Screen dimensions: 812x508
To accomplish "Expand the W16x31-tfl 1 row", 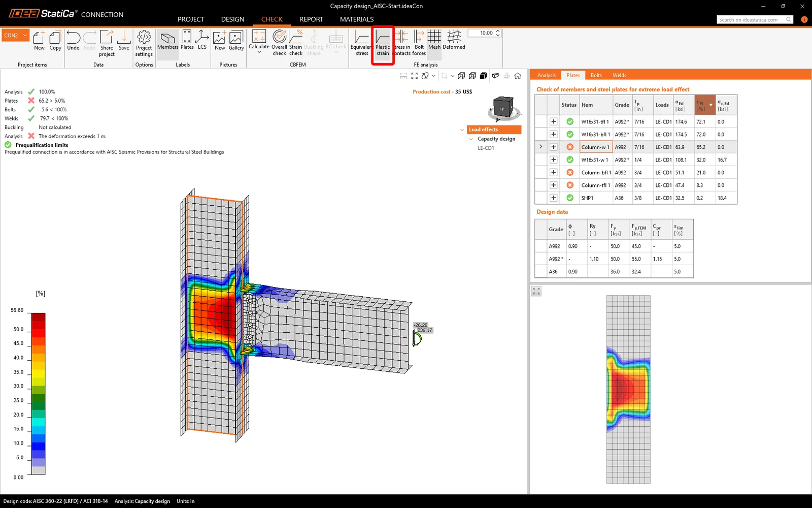I will click(x=553, y=121).
